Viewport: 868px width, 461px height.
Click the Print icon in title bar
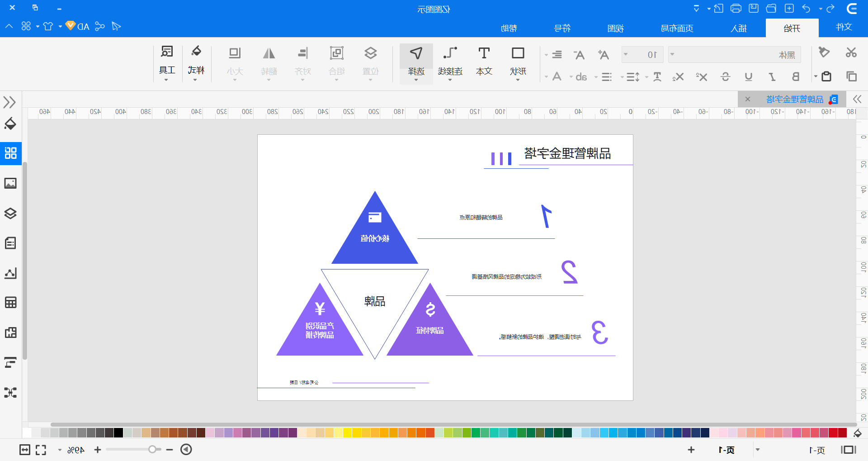[x=736, y=8]
